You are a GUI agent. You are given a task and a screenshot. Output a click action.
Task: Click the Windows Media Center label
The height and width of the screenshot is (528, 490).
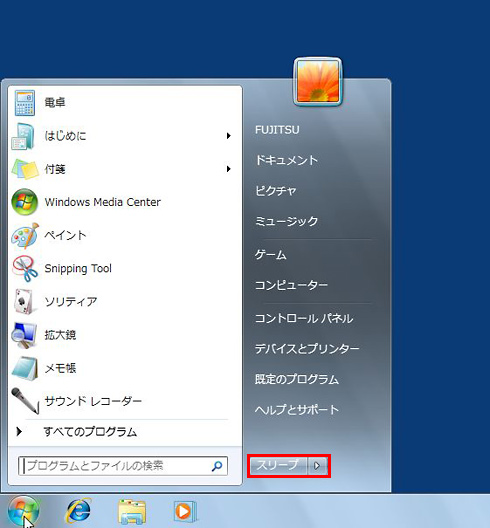coord(103,202)
